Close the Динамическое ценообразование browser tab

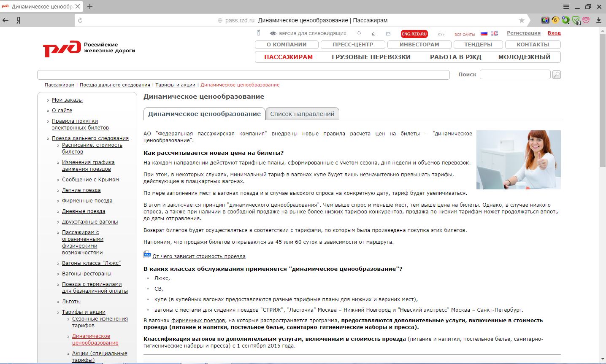coord(78,7)
